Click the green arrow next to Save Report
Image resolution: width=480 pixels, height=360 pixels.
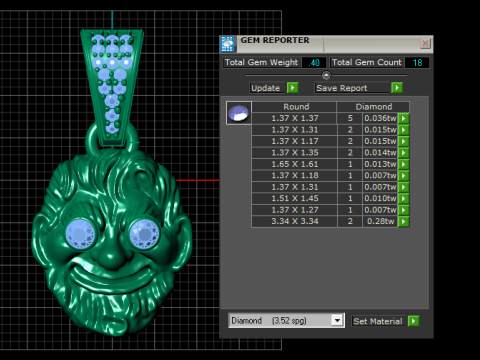click(x=397, y=88)
